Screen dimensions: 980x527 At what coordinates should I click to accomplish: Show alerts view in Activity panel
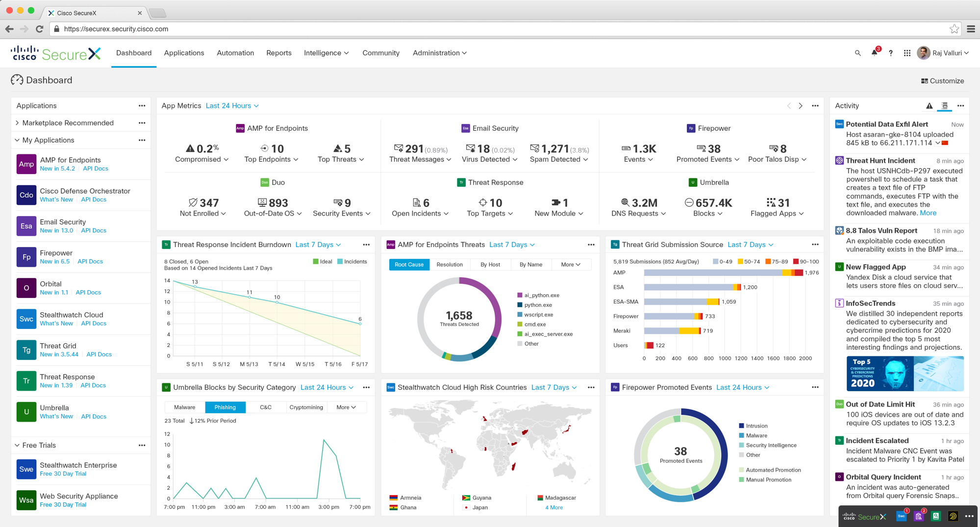coord(929,106)
